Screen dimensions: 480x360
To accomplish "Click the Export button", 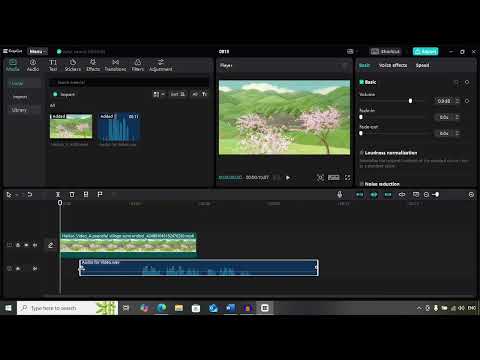I will [425, 51].
